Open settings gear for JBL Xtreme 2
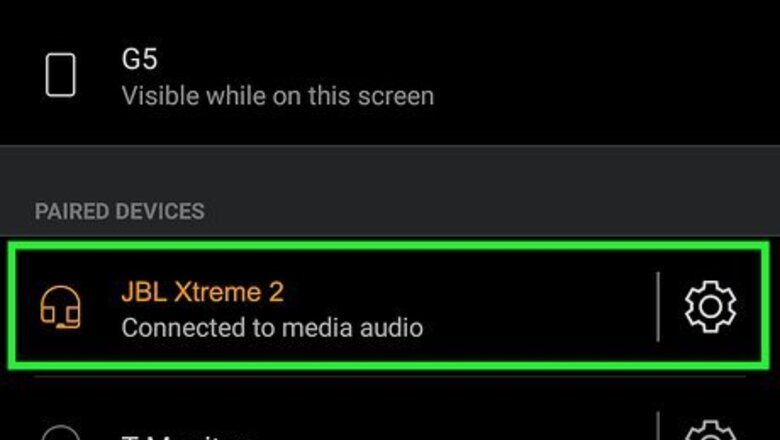The height and width of the screenshot is (440, 780). [x=710, y=307]
